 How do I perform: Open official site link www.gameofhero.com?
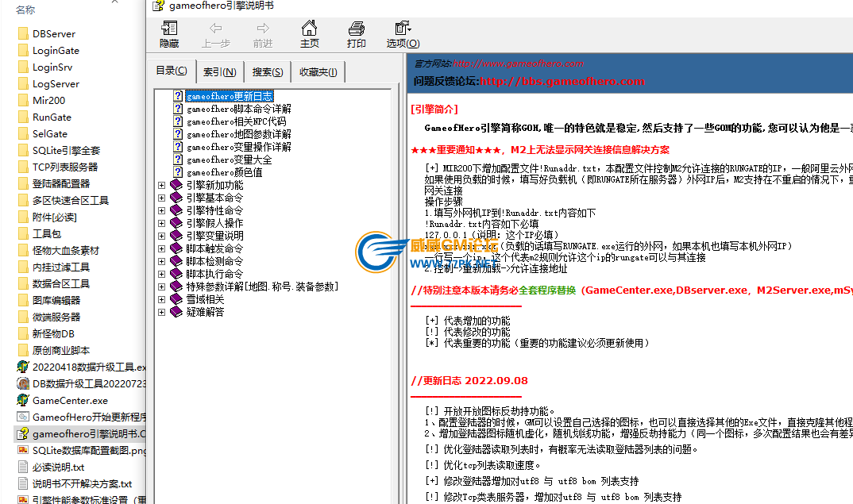pos(518,63)
